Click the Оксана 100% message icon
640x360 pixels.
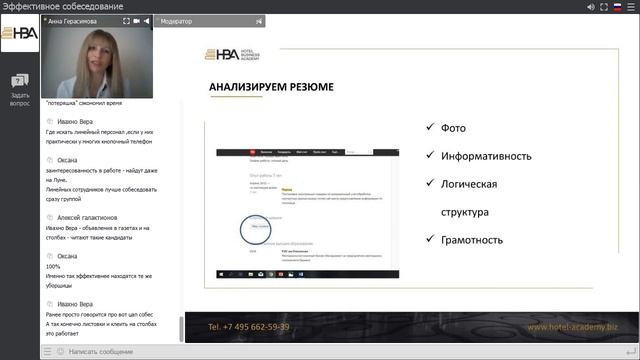pos(50,256)
